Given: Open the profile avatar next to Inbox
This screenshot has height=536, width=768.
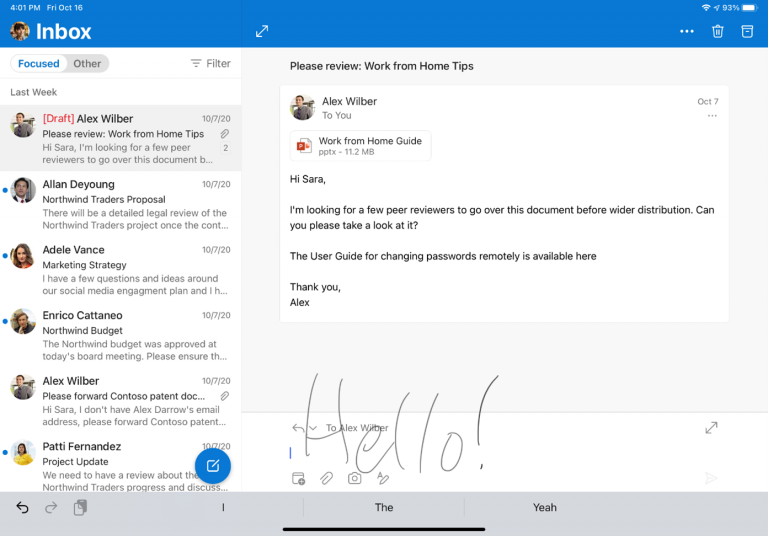Looking at the screenshot, I should tap(20, 31).
